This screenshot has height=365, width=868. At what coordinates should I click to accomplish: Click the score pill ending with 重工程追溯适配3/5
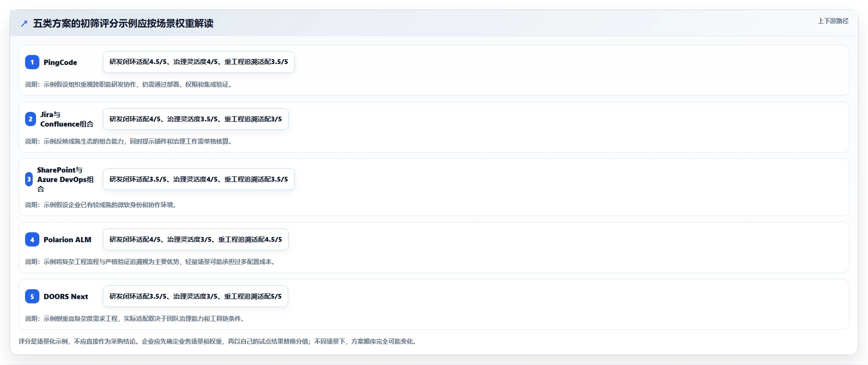point(196,119)
